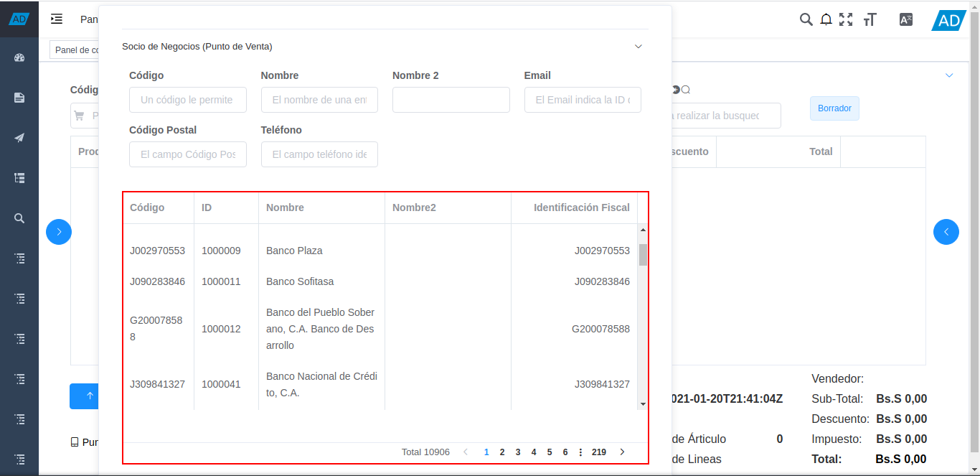Click ID cell 1000011
The image size is (980, 476).
(221, 281)
